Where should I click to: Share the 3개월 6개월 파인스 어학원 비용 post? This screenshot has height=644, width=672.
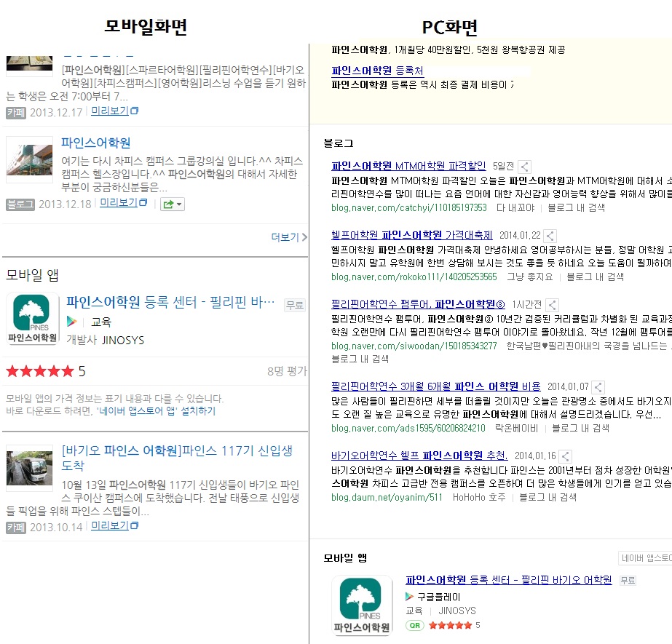(598, 387)
